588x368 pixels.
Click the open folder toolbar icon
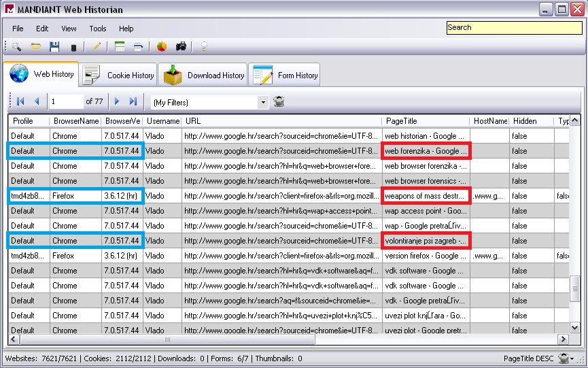coord(35,47)
